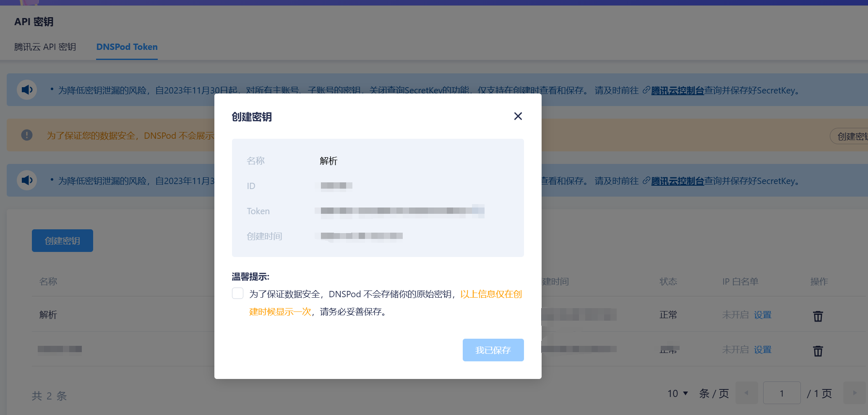868x415 pixels.
Task: Click the blue 创建密钥 button
Action: (x=62, y=240)
